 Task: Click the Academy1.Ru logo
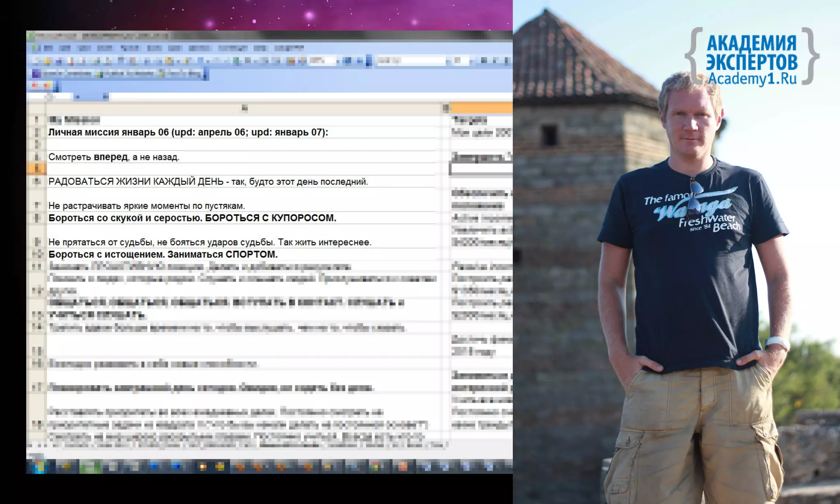click(x=752, y=57)
